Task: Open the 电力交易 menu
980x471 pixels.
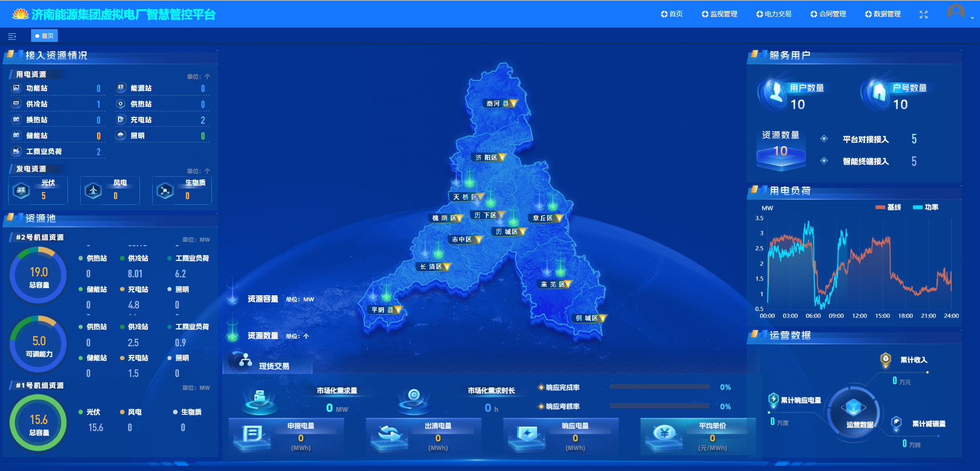Action: [x=774, y=14]
